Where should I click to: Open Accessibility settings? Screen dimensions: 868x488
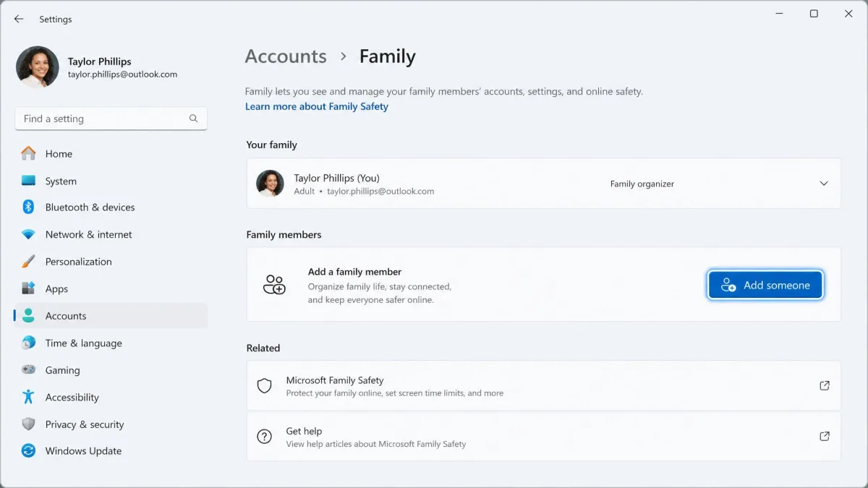pos(111,397)
